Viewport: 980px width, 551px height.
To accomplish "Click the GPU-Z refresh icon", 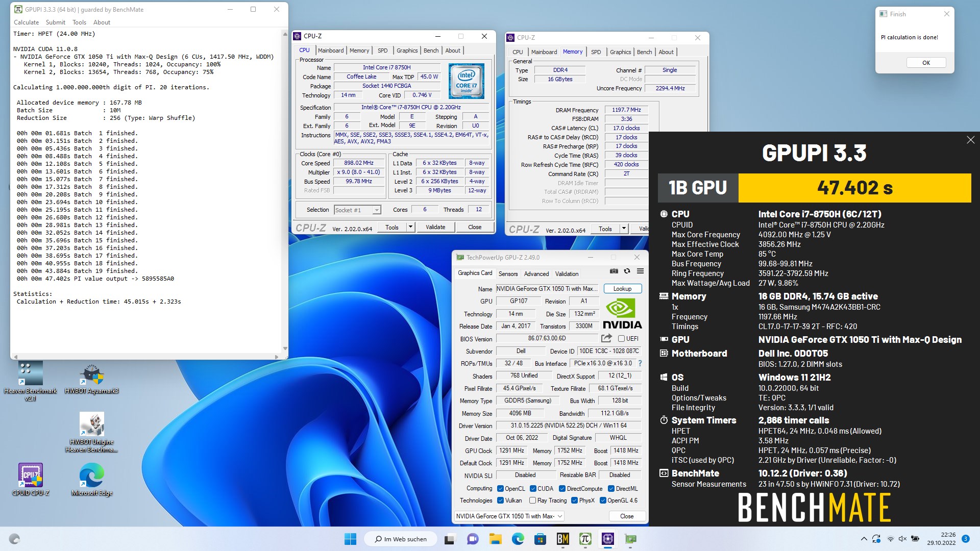I will pyautogui.click(x=627, y=271).
